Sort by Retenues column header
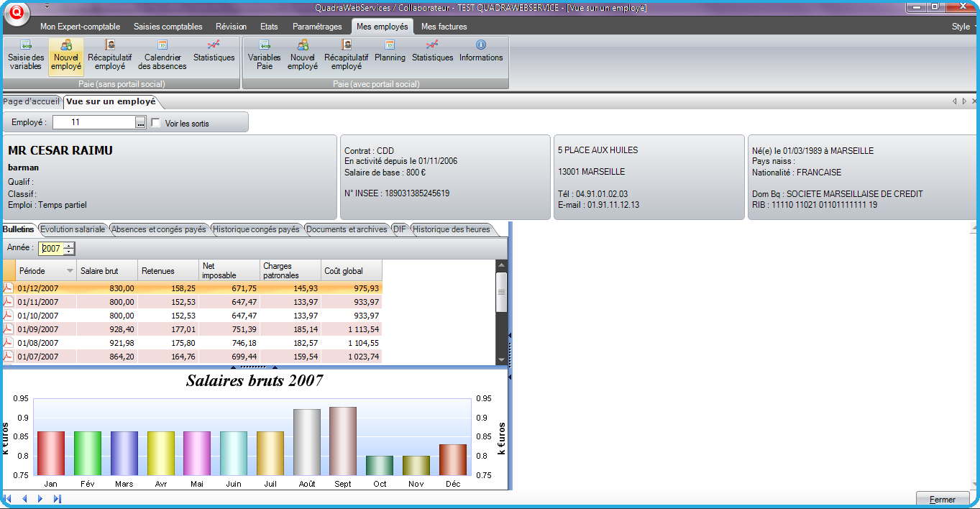 pos(168,271)
